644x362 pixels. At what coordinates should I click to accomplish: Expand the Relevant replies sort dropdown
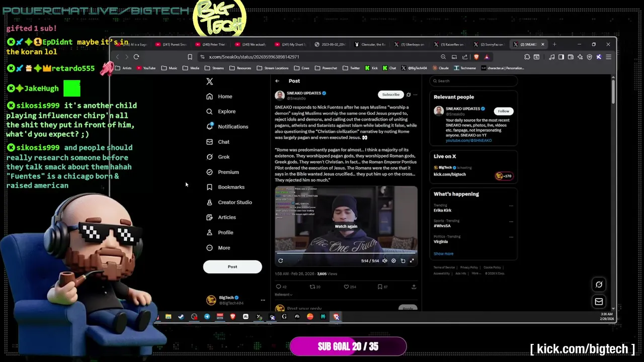[x=283, y=295]
